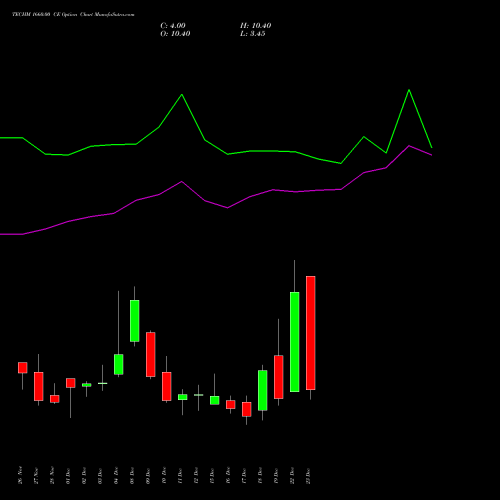Screen dimensions: 500x500
Task: Select the open value 'O: 10.40'
Action: click(175, 34)
